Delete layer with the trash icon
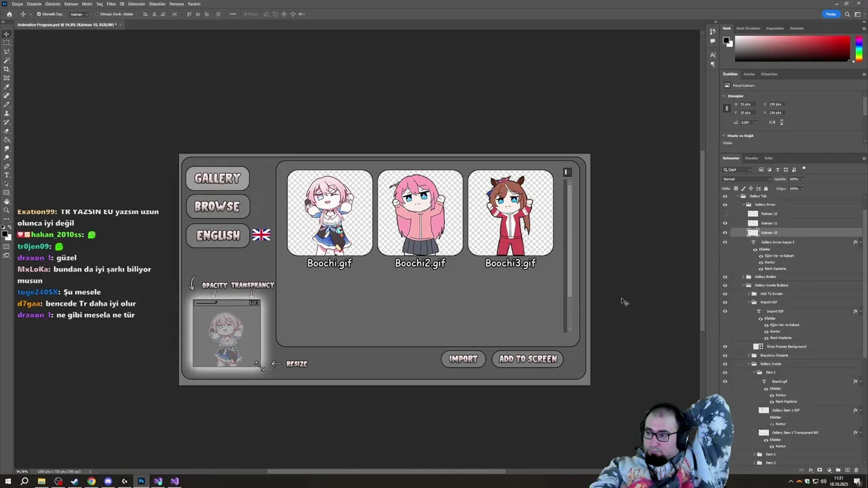The image size is (868, 488). click(x=856, y=470)
